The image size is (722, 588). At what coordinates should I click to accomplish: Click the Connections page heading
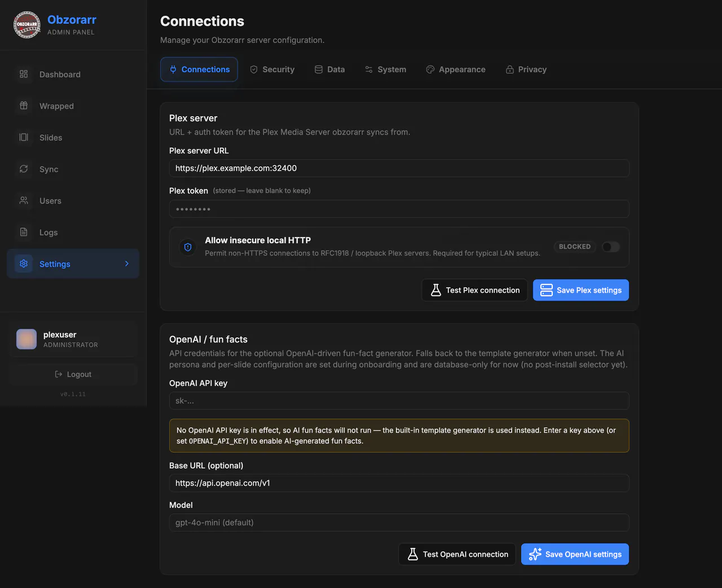pyautogui.click(x=202, y=21)
